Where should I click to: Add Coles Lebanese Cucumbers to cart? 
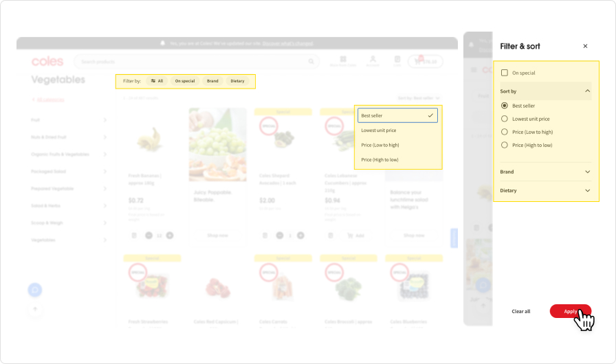[x=355, y=236]
